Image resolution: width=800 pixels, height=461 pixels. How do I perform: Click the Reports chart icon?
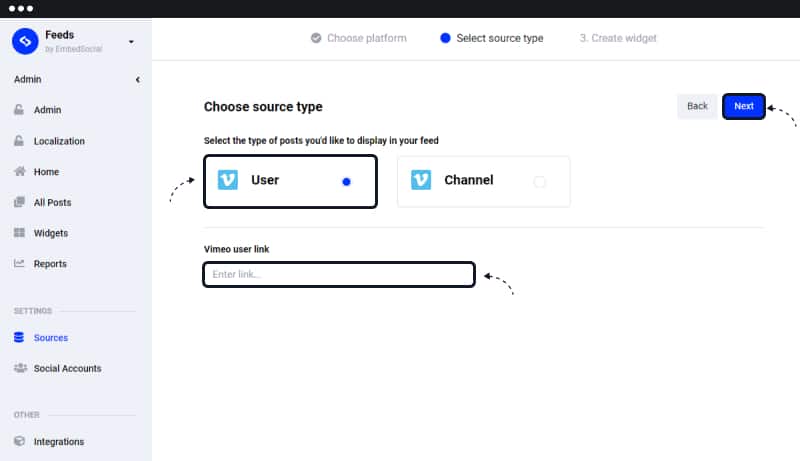tap(19, 263)
